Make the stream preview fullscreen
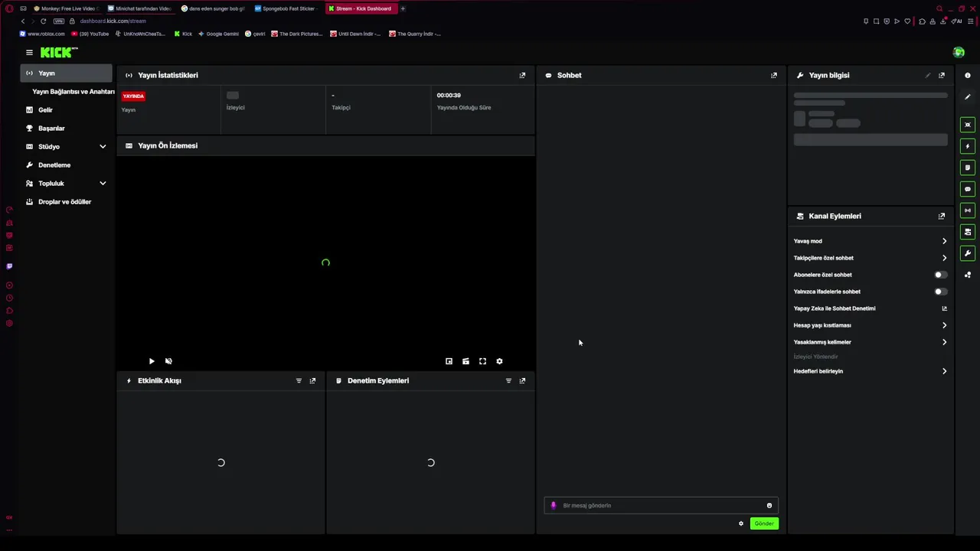The height and width of the screenshot is (551, 980). tap(482, 361)
